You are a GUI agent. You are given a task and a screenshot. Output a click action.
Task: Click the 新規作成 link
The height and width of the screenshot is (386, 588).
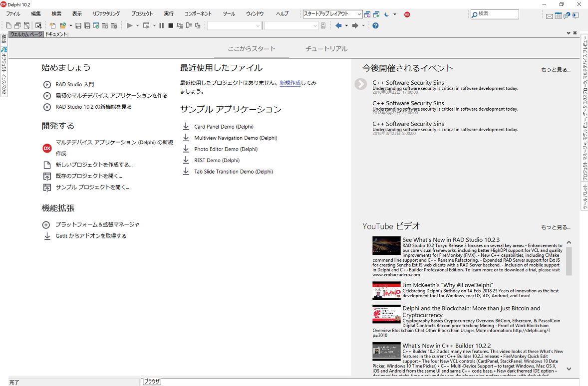click(x=290, y=83)
